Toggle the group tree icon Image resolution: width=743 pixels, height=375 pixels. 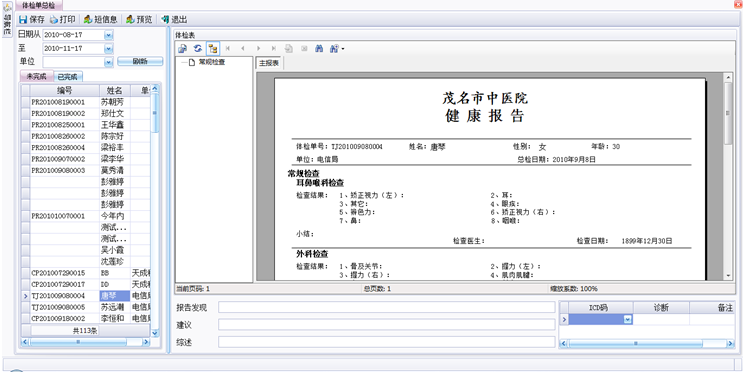213,48
